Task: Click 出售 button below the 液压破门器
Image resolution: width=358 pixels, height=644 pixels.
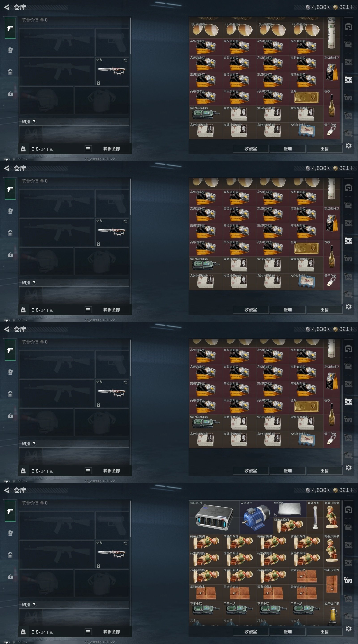Action: click(x=324, y=631)
